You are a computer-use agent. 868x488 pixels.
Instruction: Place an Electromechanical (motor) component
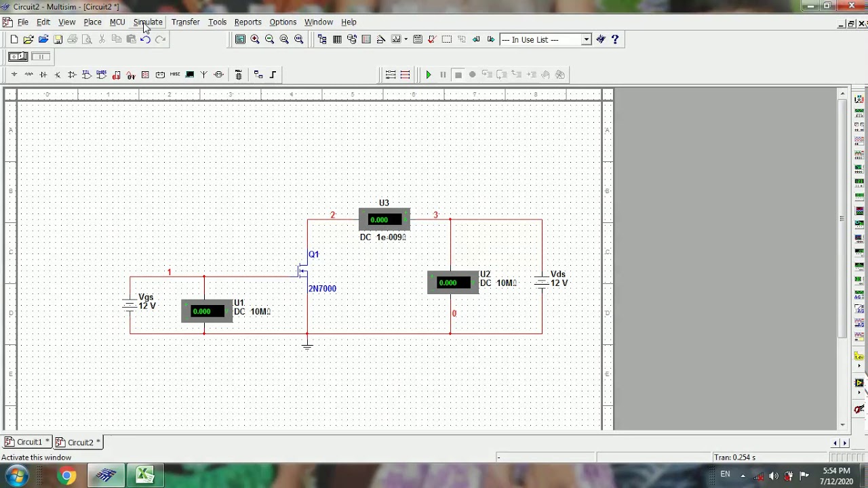coord(218,75)
